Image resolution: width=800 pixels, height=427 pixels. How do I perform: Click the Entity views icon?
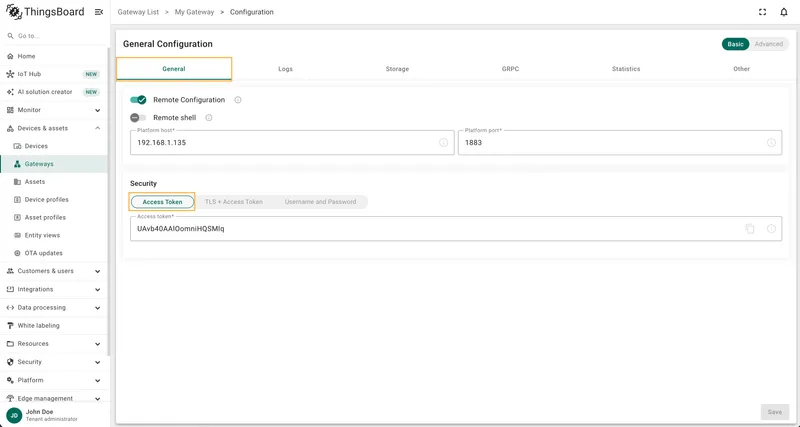[x=17, y=236]
